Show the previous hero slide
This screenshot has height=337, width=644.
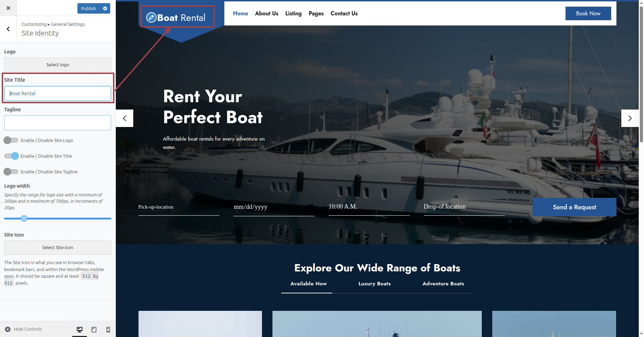(125, 118)
